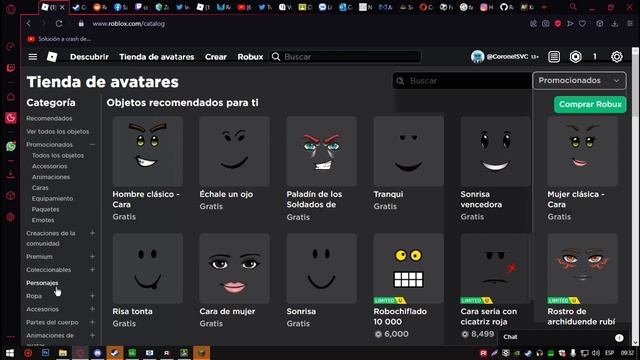The width and height of the screenshot is (640, 360).
Task: Expand the Partes del cuerpo category
Action: pos(92,322)
